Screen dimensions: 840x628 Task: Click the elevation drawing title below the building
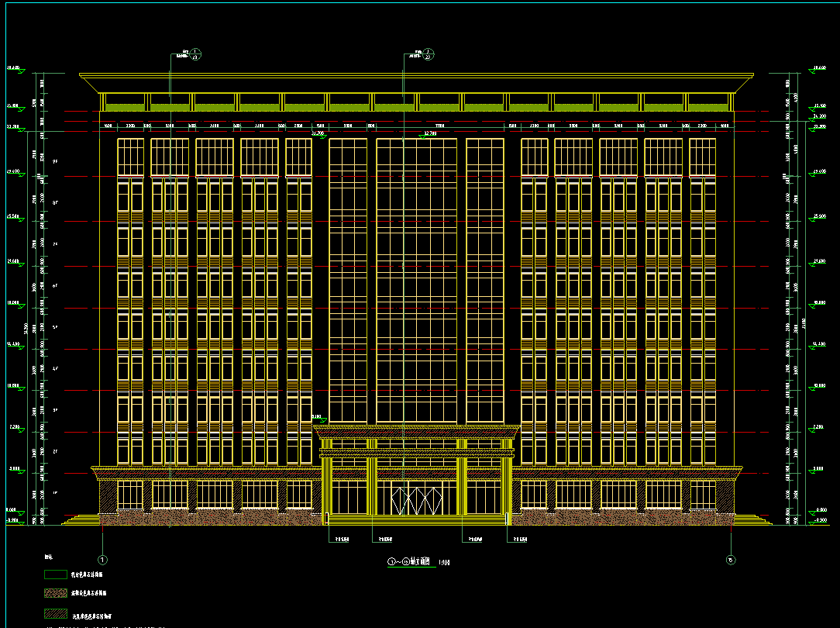410,561
